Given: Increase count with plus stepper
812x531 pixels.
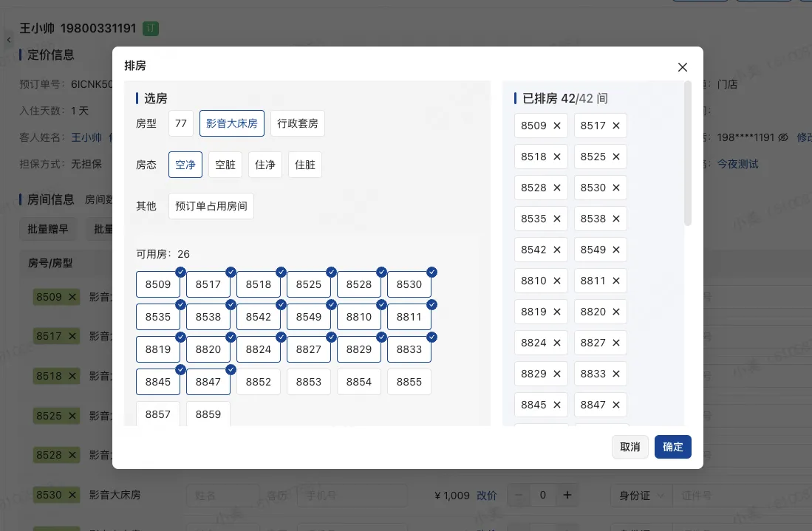Looking at the screenshot, I should 567,496.
